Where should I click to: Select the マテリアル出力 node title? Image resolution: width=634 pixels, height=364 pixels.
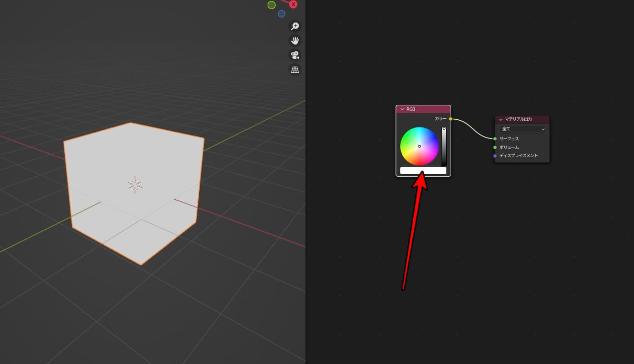pos(519,119)
